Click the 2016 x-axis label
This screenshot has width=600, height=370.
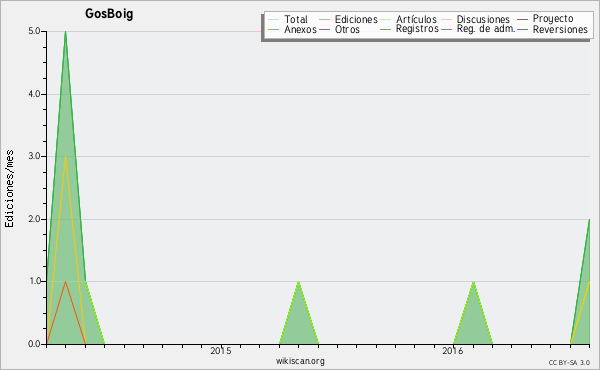tap(452, 350)
